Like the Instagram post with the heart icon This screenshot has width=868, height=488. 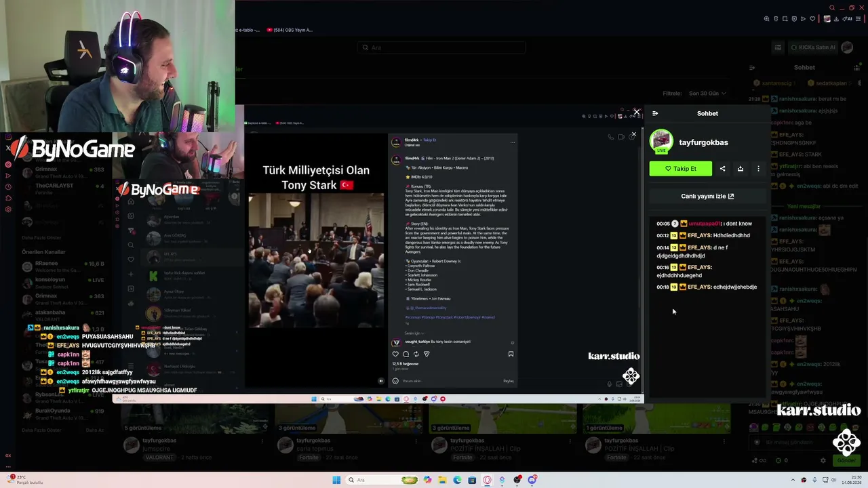(x=395, y=354)
